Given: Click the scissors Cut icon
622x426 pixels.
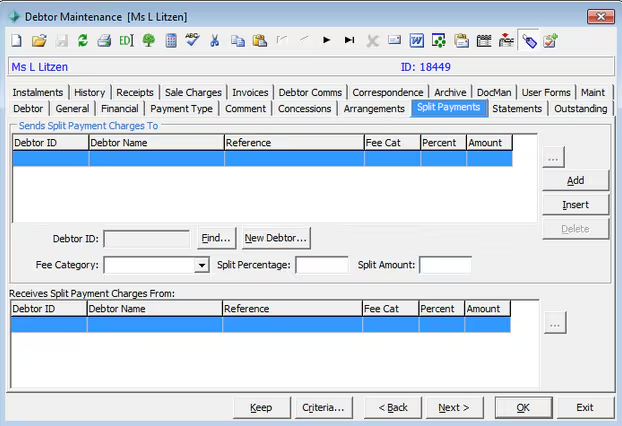Looking at the screenshot, I should 214,41.
